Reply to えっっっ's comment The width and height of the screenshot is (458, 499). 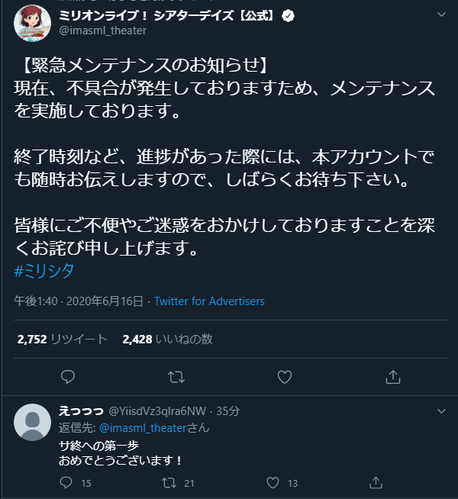(x=66, y=483)
